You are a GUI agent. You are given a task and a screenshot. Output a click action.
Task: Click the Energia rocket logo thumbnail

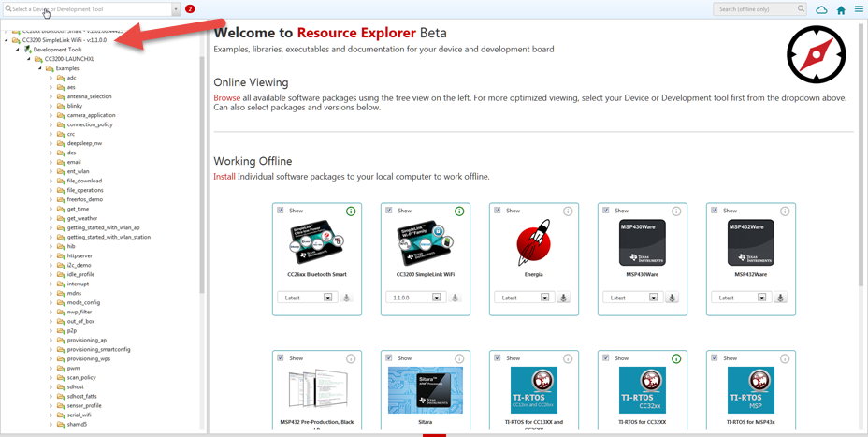pos(534,242)
